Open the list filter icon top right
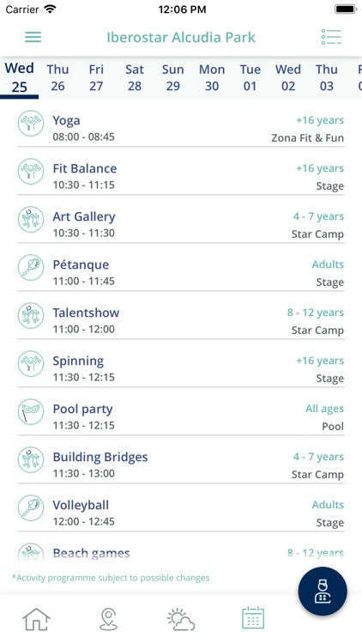 (x=331, y=37)
